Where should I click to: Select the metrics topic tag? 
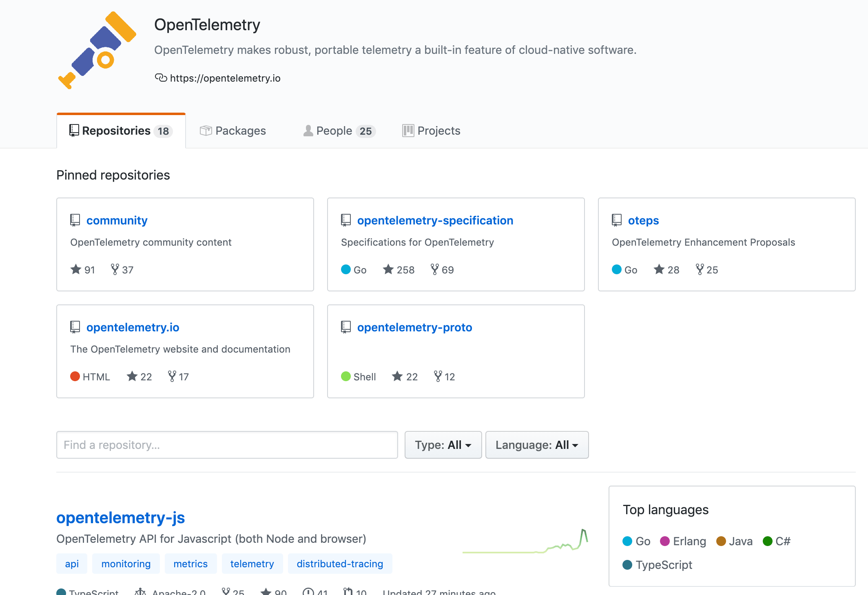[190, 564]
